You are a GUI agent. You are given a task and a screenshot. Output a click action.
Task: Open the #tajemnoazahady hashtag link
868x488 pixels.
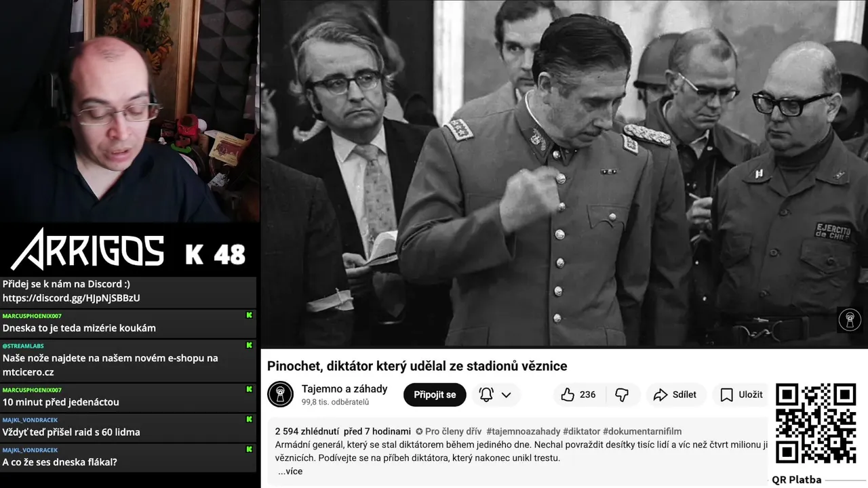click(x=523, y=431)
